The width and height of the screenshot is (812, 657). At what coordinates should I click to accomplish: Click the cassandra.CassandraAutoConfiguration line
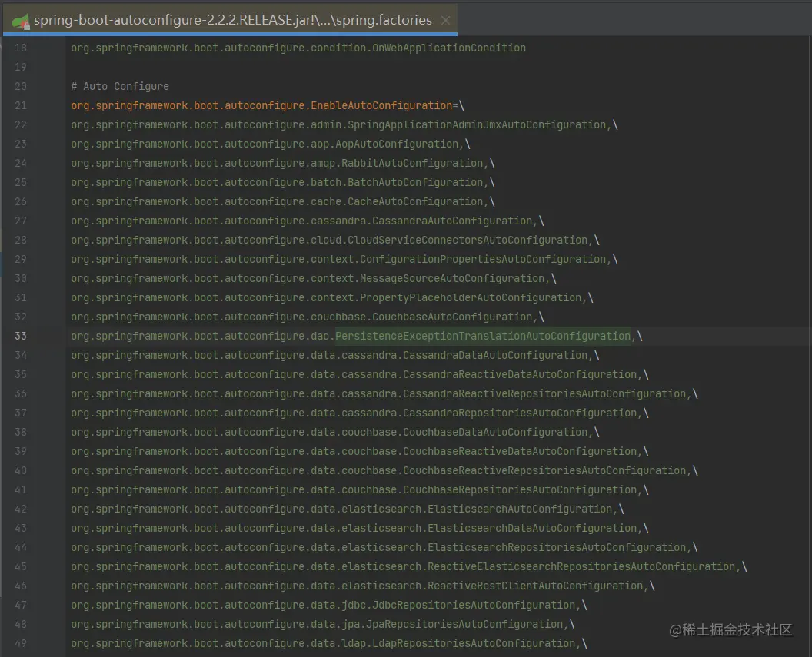308,221
